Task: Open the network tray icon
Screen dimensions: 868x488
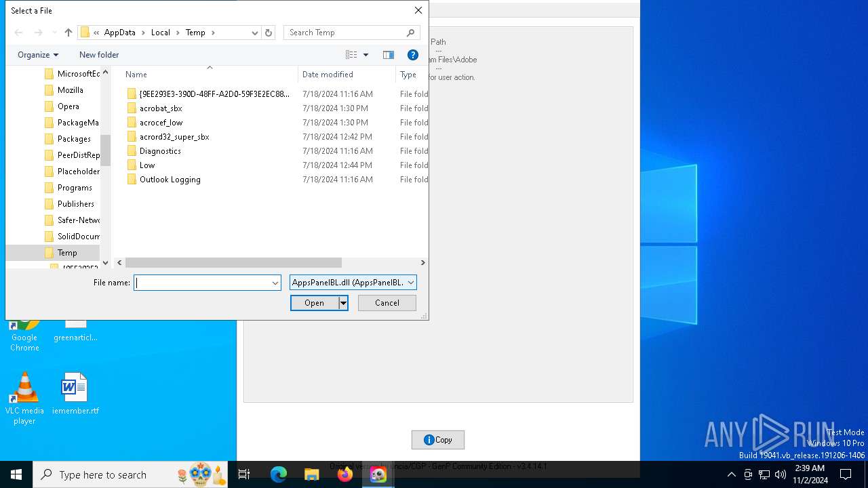Action: click(x=764, y=474)
